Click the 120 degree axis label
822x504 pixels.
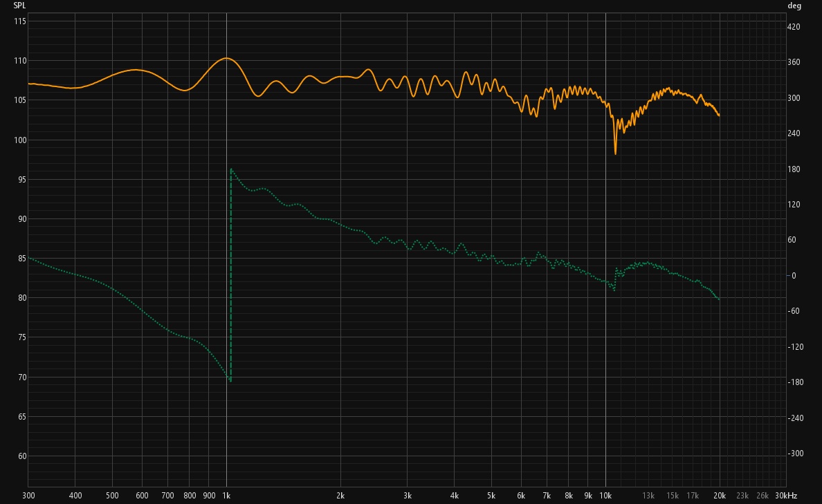pyautogui.click(x=794, y=205)
